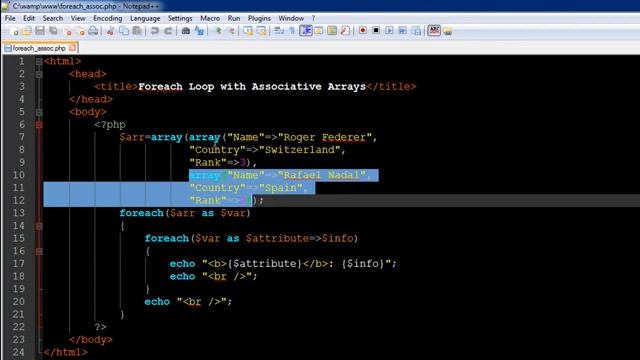
Task: Open the View menu
Action: click(78, 18)
